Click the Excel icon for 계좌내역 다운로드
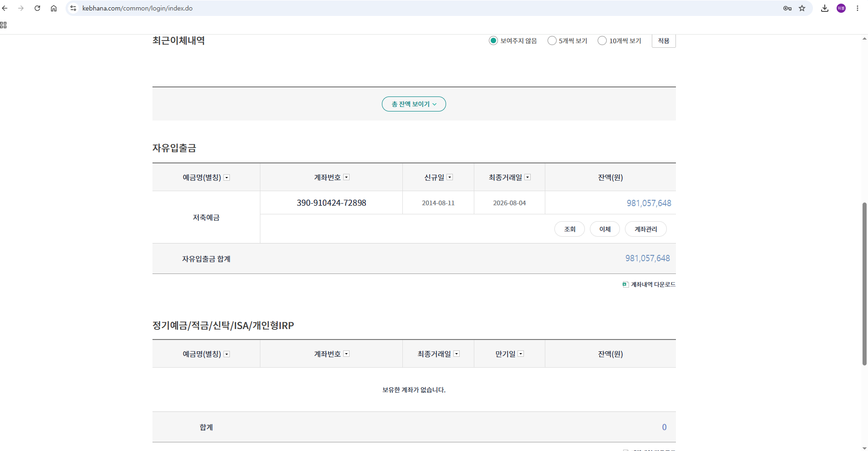 point(625,284)
